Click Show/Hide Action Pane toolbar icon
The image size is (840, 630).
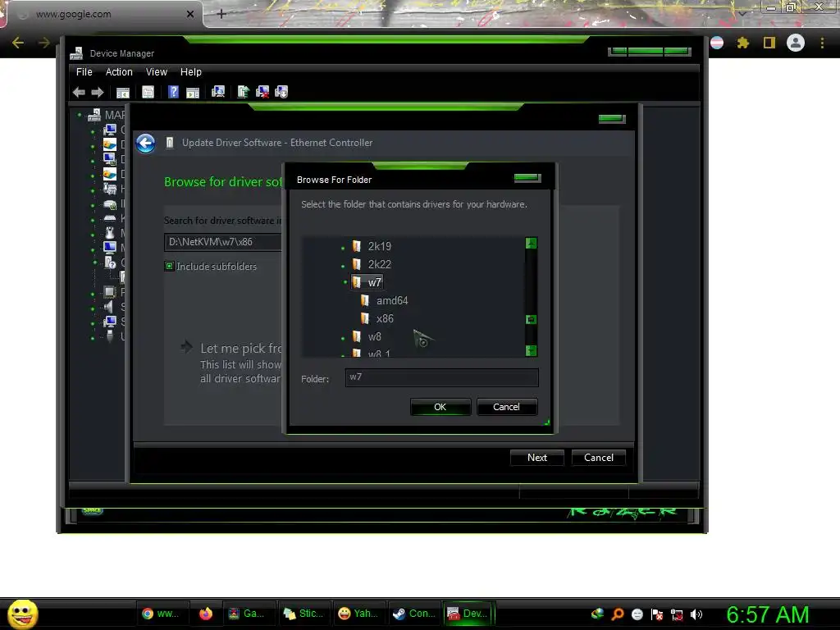192,92
